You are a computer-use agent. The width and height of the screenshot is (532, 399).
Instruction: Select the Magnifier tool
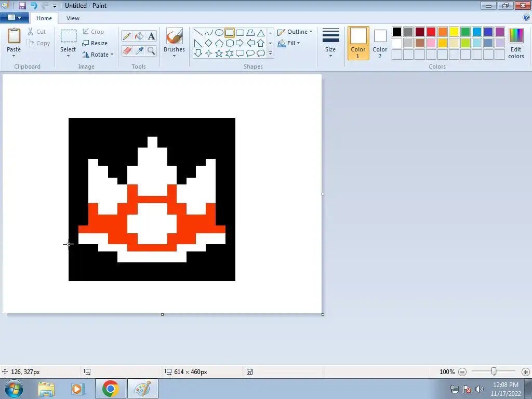151,50
